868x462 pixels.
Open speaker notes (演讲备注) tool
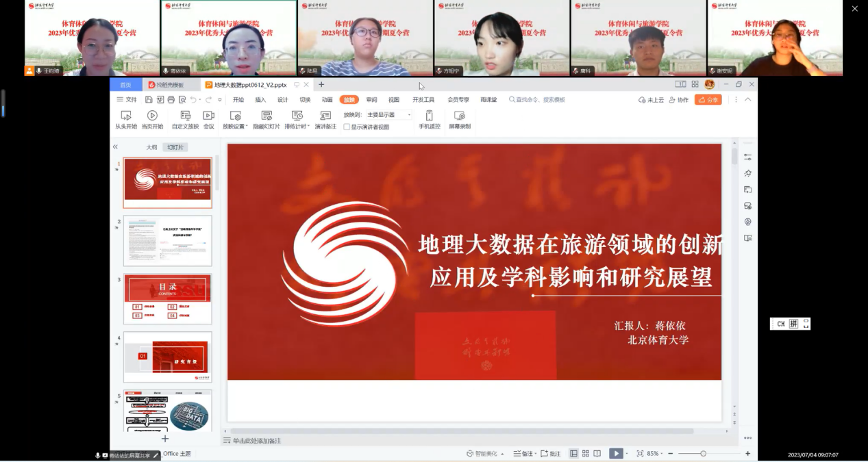(325, 119)
